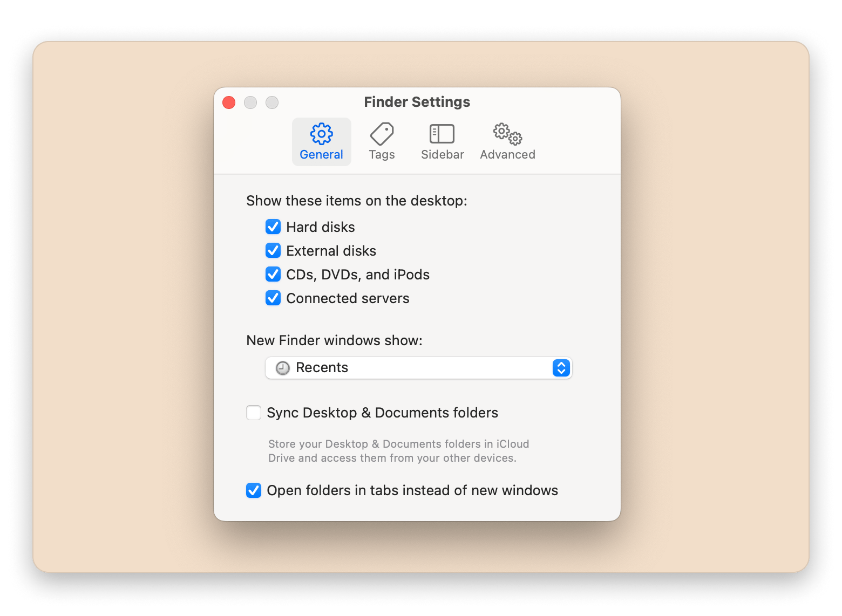
Task: Open the New Finder windows show dropdown
Action: click(418, 368)
